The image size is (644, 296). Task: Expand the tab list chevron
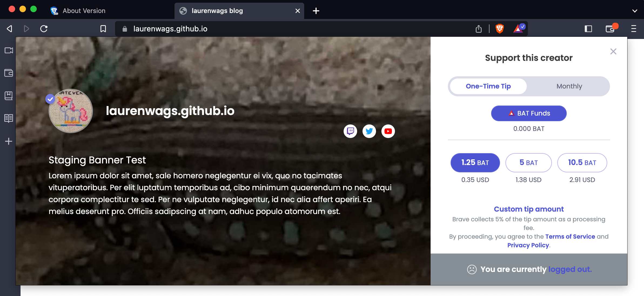pos(635,11)
